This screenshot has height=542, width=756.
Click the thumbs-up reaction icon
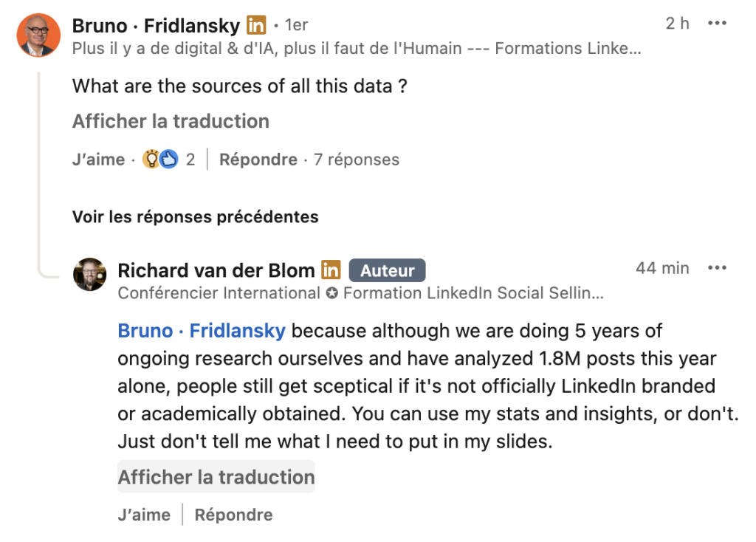click(169, 159)
